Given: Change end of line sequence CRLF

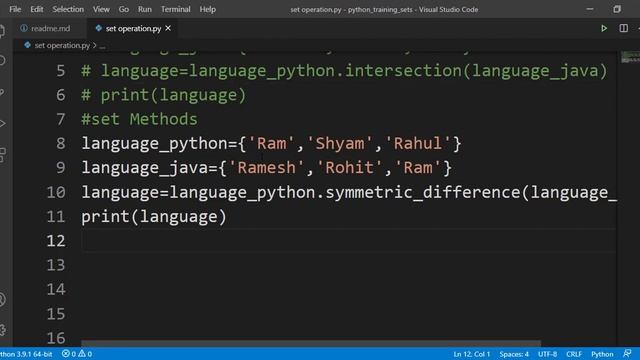Looking at the screenshot, I should tap(574, 354).
